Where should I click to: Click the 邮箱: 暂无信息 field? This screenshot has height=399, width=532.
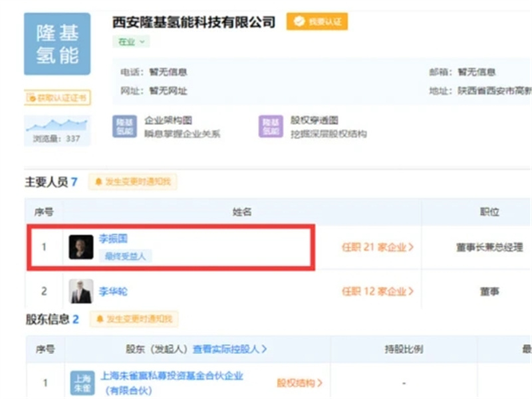click(462, 72)
